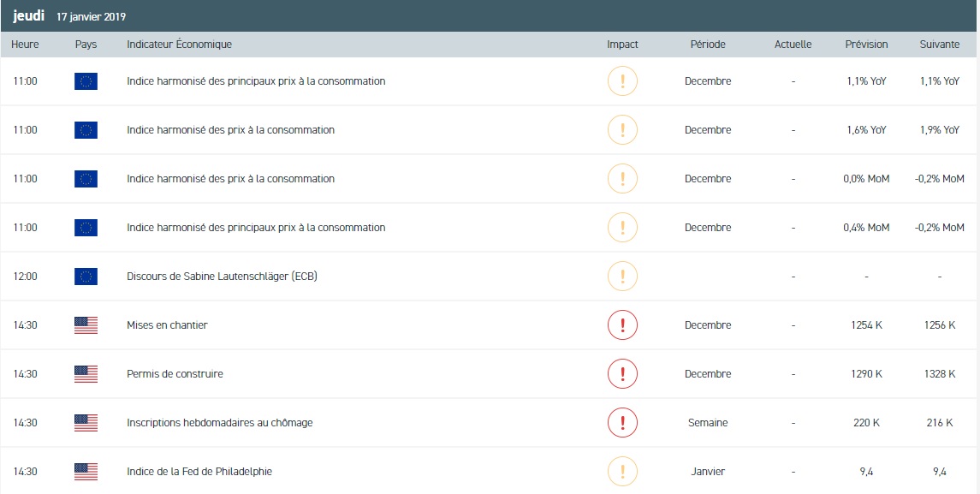This screenshot has height=494, width=980.
Task: Click the red impact icon for Mises en chantier
Action: [622, 325]
